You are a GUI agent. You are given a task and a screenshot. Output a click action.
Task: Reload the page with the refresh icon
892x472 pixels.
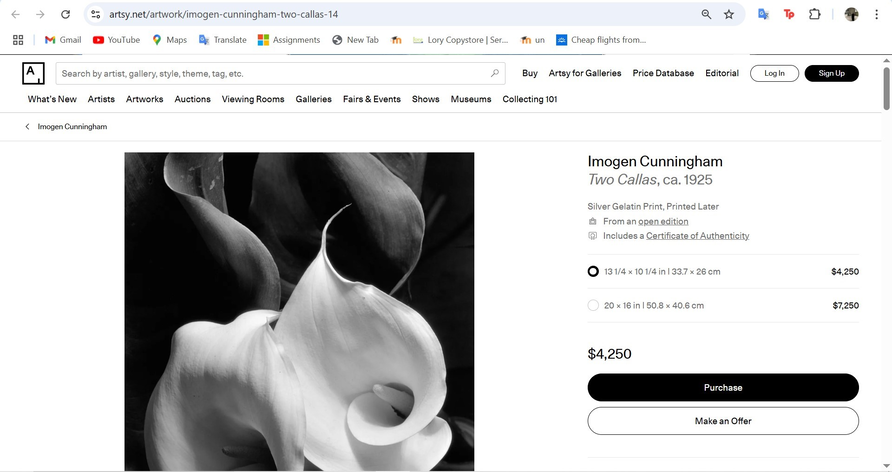[x=65, y=15]
